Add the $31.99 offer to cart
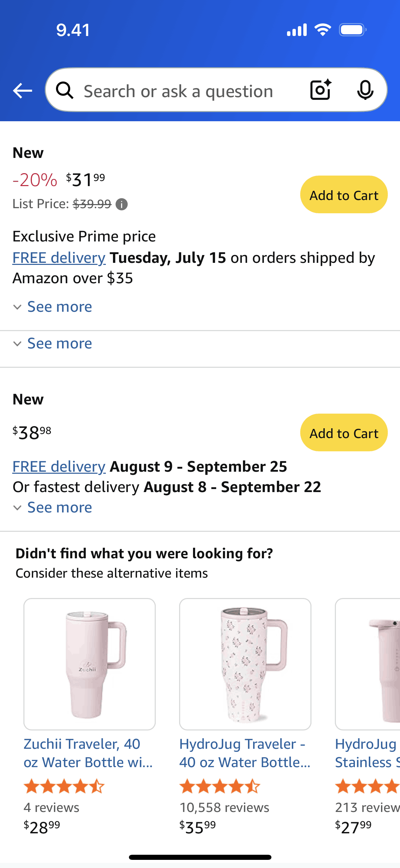This screenshot has height=868, width=400. 344,195
